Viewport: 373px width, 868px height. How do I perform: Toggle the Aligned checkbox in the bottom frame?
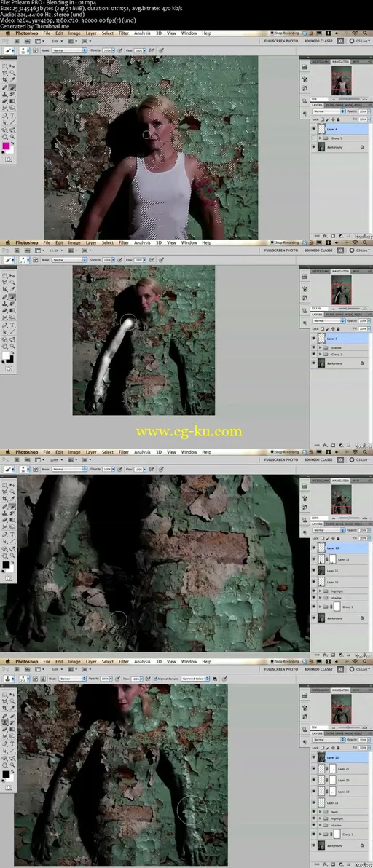point(156,679)
